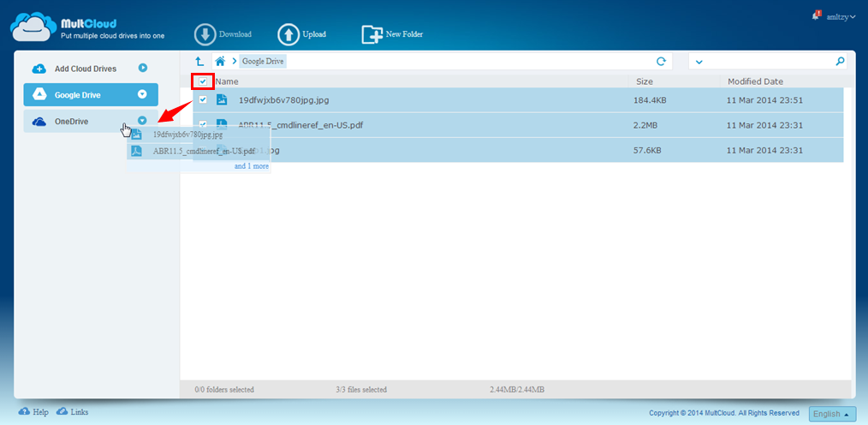The height and width of the screenshot is (425, 868).
Task: Click the Download arrow icon
Action: [x=205, y=34]
